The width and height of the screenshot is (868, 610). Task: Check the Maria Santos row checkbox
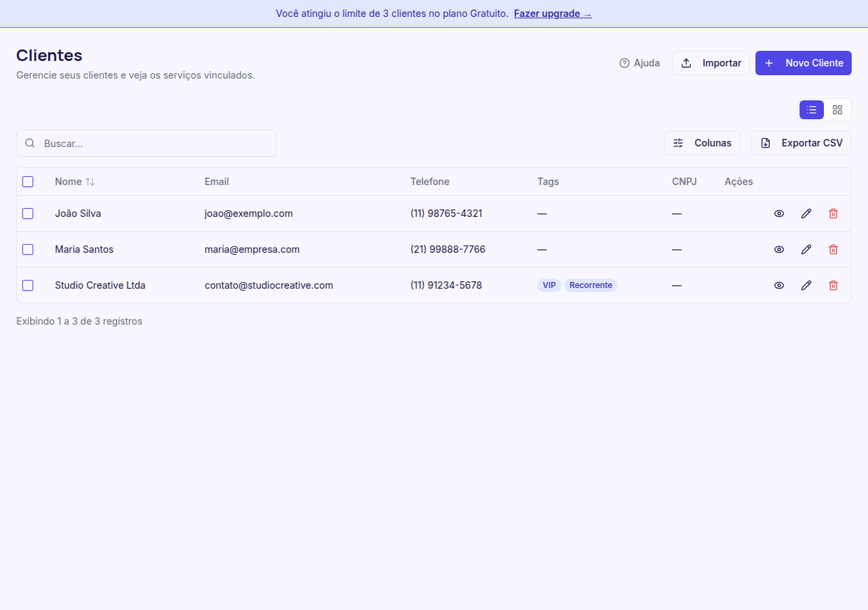(x=28, y=249)
